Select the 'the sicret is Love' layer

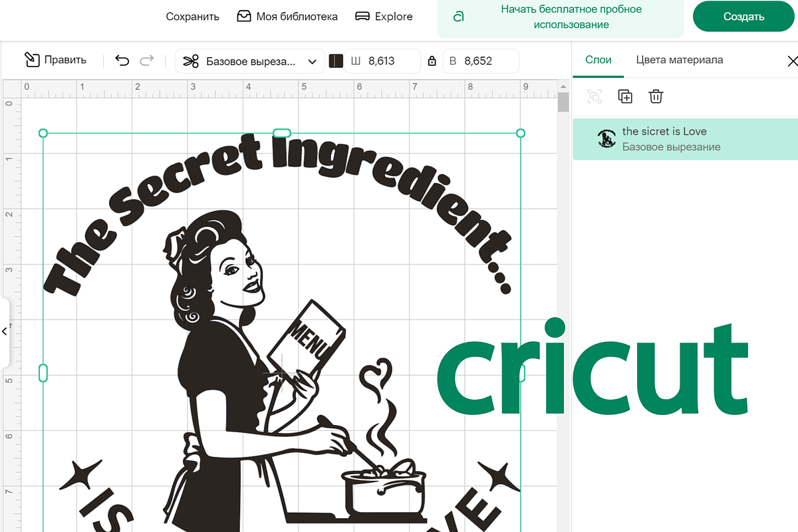pyautogui.click(x=685, y=139)
